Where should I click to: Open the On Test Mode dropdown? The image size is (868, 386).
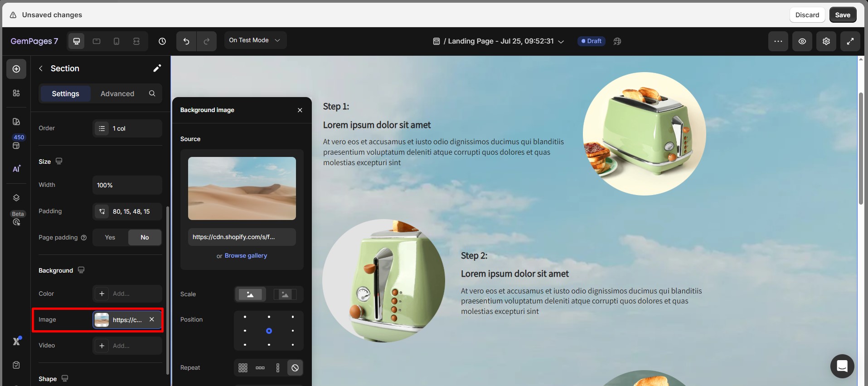pyautogui.click(x=255, y=40)
